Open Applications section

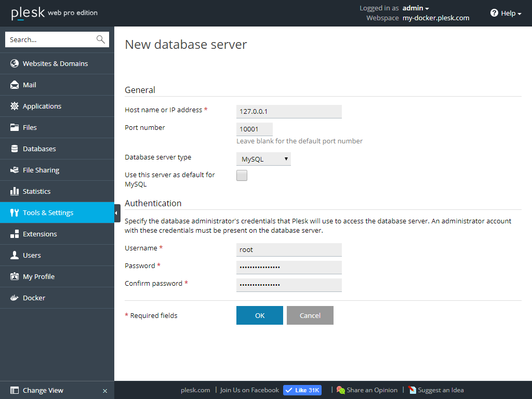click(57, 106)
